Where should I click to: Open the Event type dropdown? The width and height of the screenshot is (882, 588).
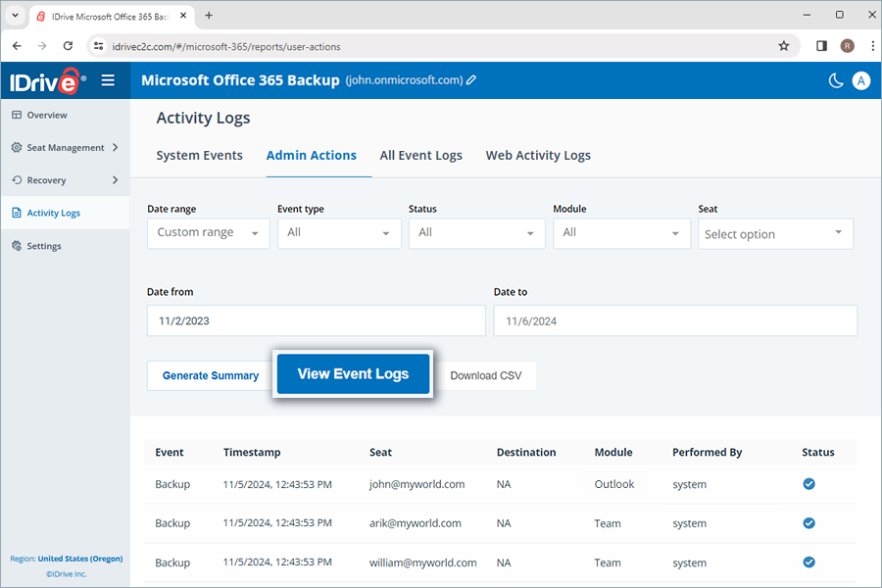pyautogui.click(x=339, y=233)
